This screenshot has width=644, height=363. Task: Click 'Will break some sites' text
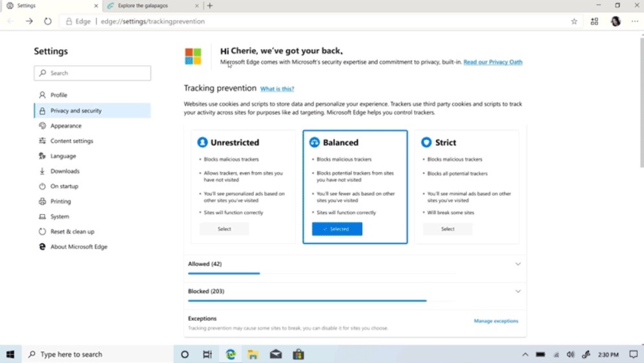(x=450, y=212)
